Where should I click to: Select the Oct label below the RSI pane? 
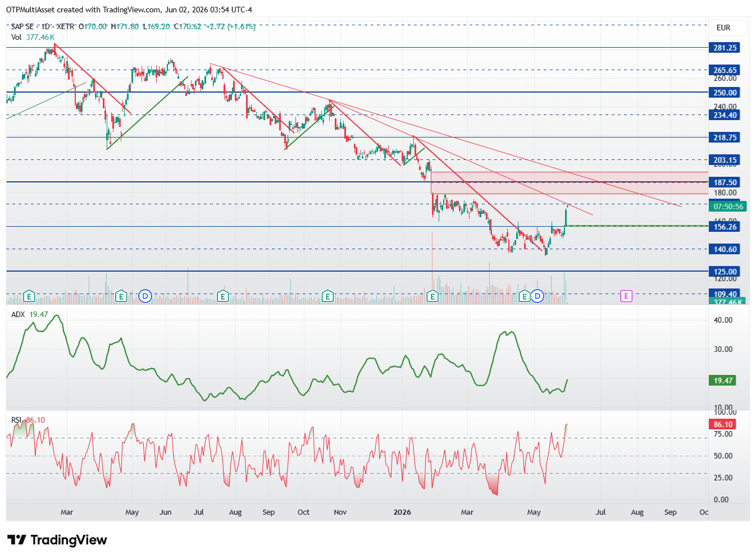303,512
